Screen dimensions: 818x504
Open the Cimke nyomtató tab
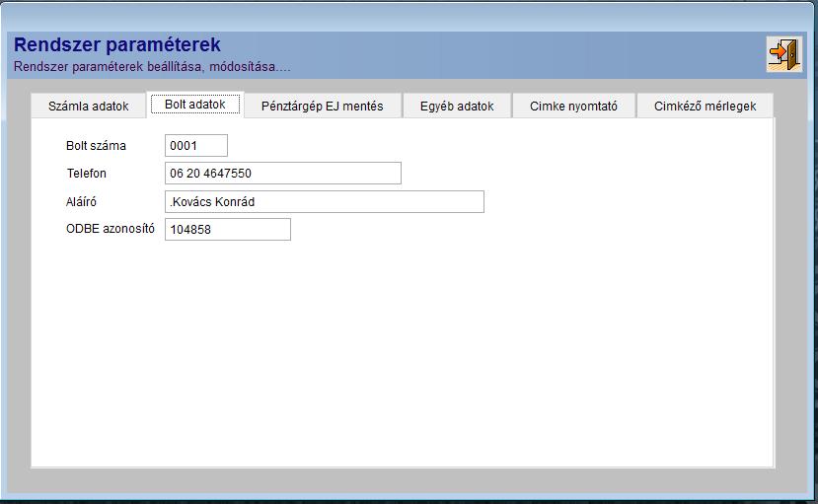pyautogui.click(x=574, y=107)
